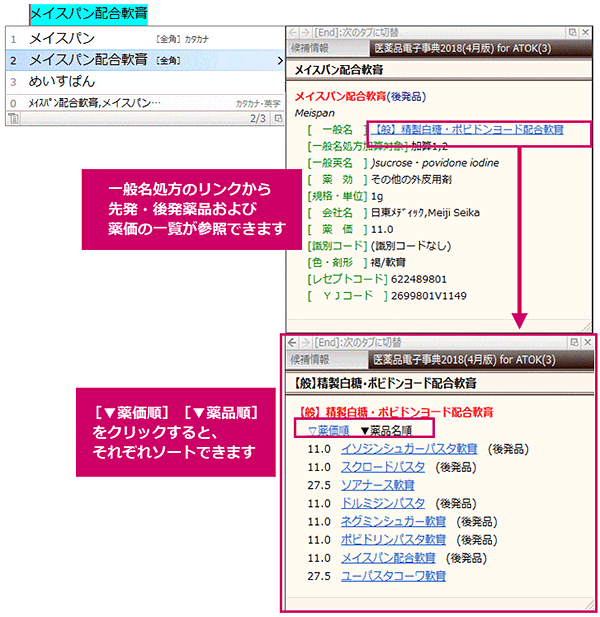Open スクロードパスタ link
This screenshot has height=617, width=600.
(x=383, y=467)
